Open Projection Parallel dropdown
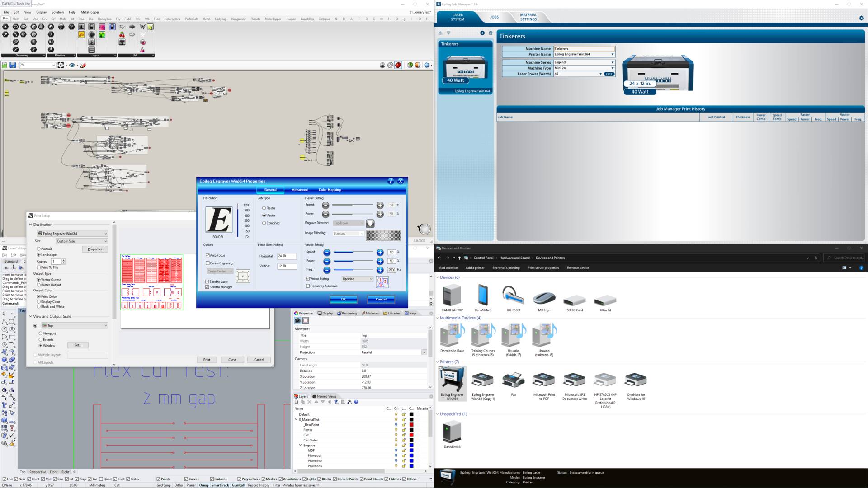The width and height of the screenshot is (868, 488). 424,352
